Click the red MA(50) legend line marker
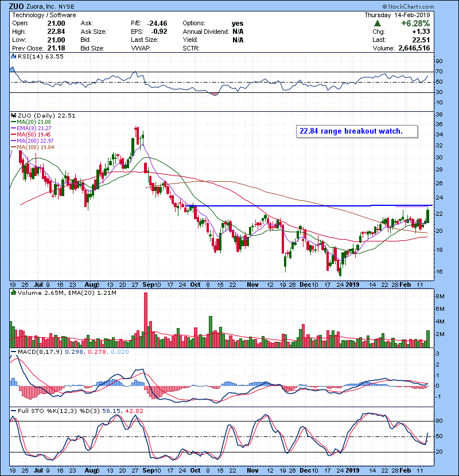 pos(14,134)
